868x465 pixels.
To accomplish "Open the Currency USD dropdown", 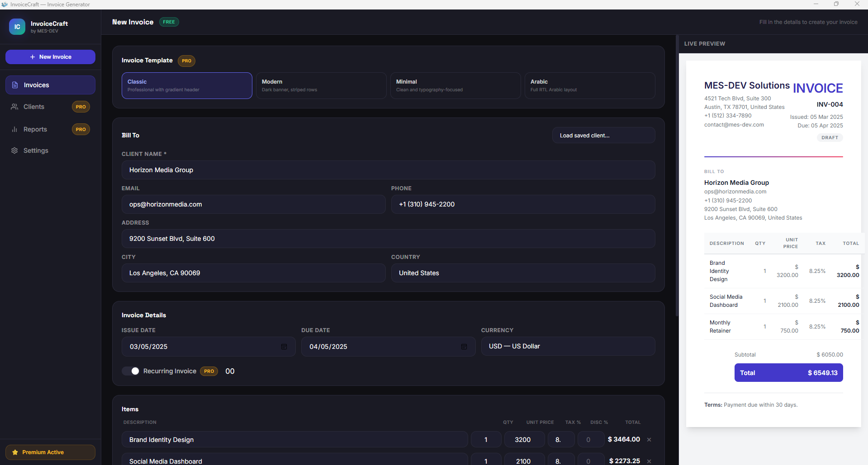I will coord(568,346).
